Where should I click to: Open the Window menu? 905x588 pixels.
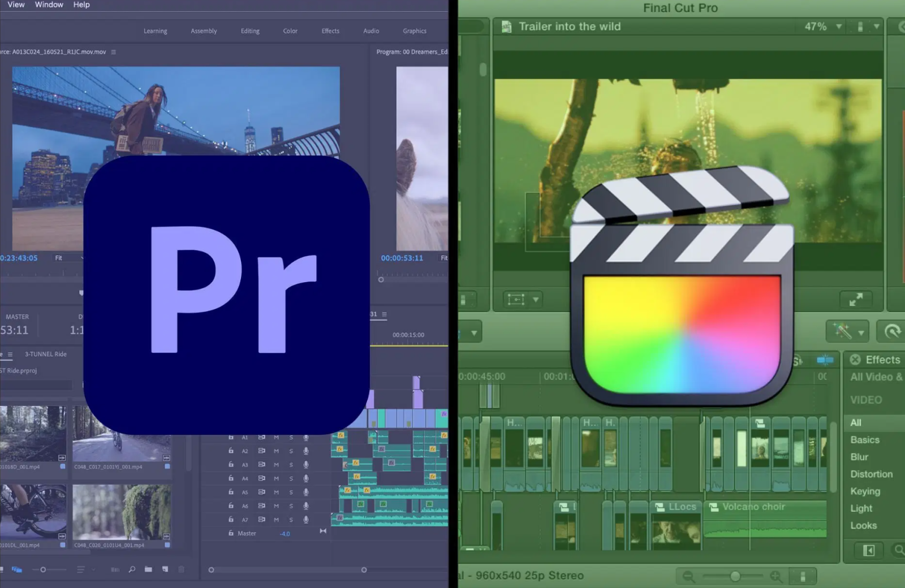click(49, 5)
